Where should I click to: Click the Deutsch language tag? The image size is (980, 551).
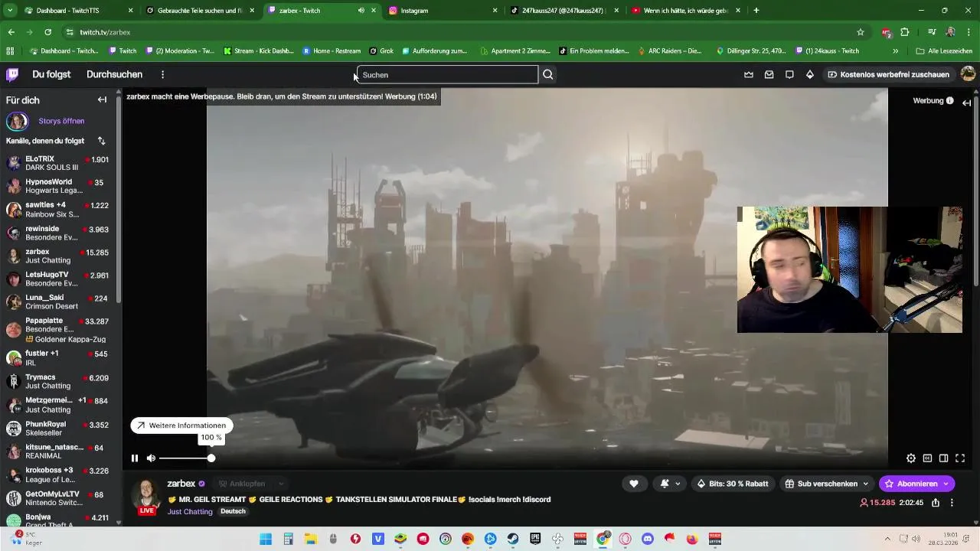click(x=234, y=511)
